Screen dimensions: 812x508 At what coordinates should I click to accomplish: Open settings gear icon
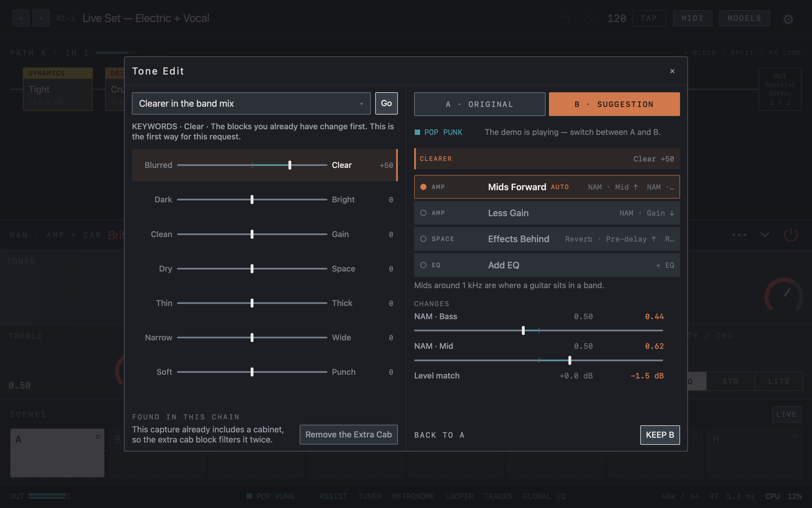(x=788, y=19)
